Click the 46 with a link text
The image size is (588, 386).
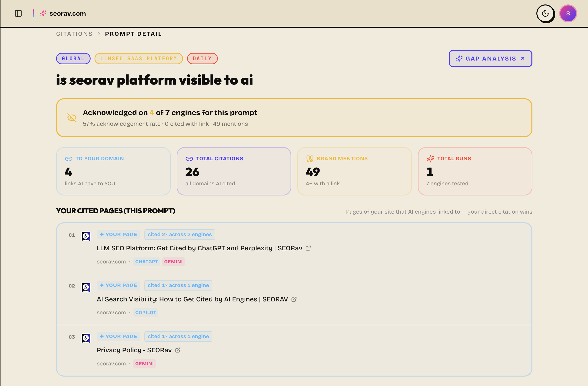pos(323,184)
